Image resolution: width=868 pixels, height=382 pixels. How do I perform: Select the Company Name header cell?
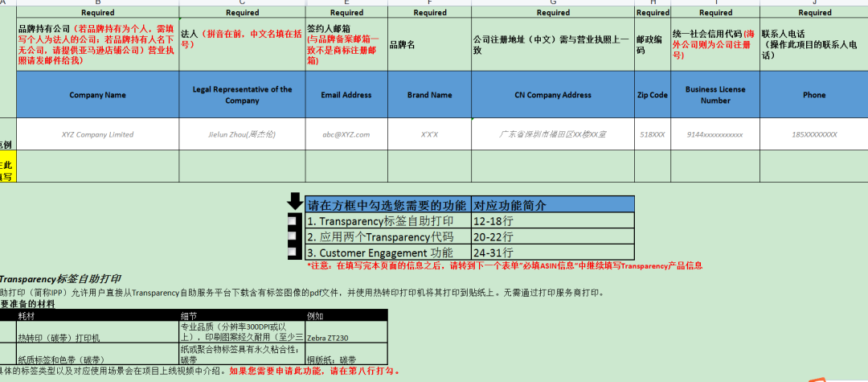[x=97, y=95]
